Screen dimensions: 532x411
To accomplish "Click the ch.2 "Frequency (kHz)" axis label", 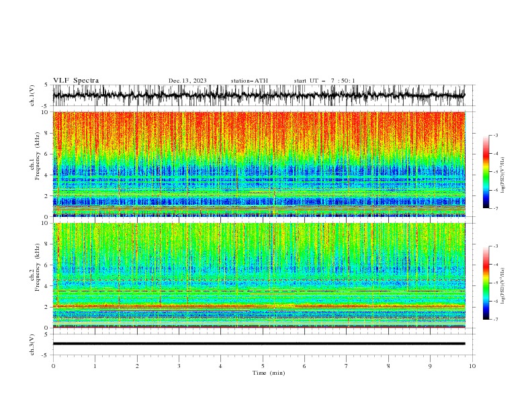I will tap(37, 267).
